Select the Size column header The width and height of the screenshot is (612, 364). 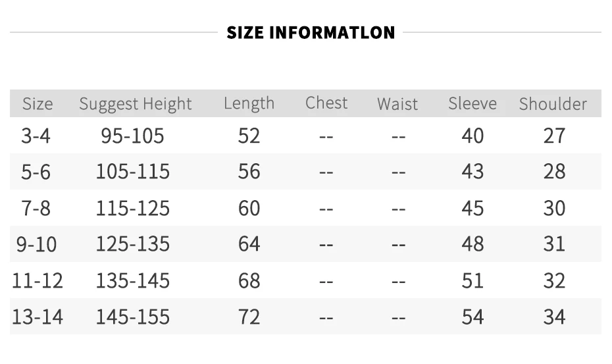click(38, 104)
